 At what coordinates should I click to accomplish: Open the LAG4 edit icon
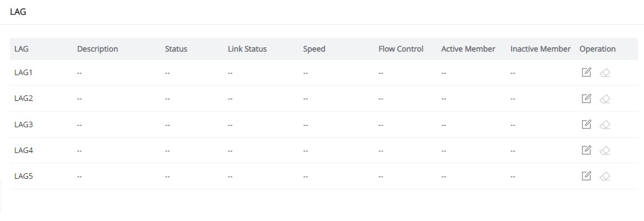click(x=586, y=150)
